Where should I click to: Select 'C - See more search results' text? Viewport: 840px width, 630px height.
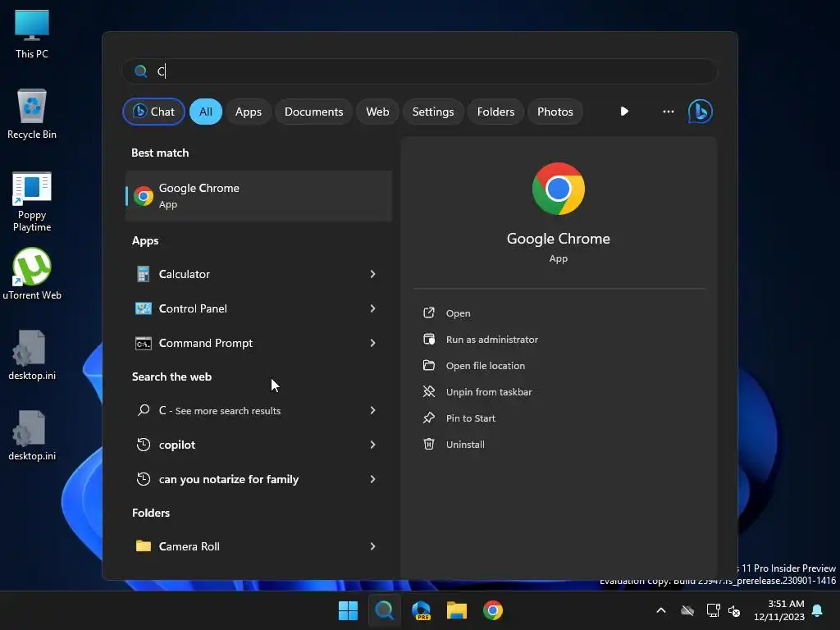pos(220,410)
